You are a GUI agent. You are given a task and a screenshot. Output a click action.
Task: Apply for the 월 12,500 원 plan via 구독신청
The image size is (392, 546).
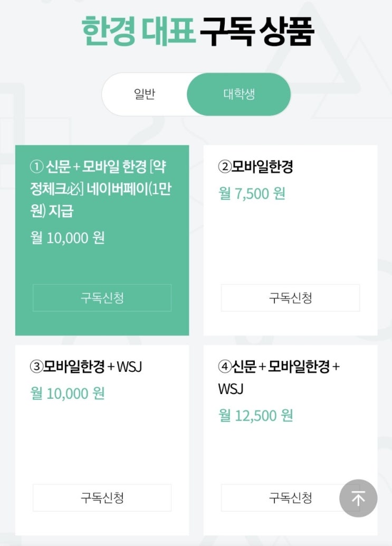coord(290,497)
